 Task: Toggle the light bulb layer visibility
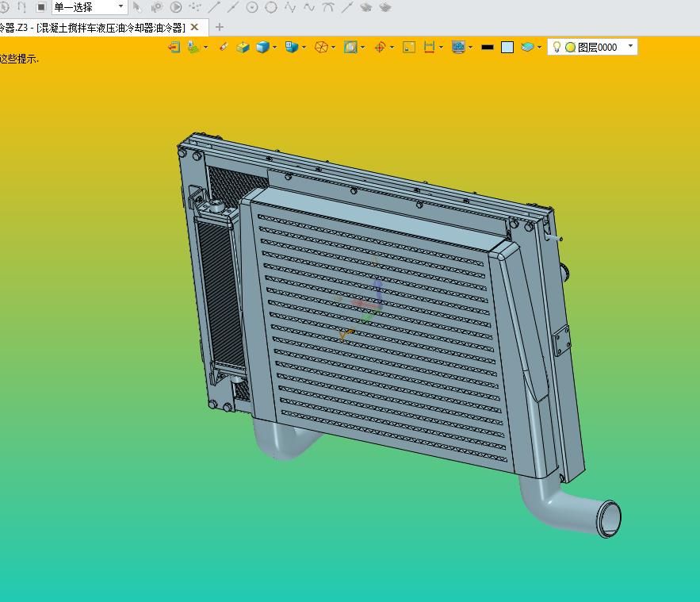557,47
